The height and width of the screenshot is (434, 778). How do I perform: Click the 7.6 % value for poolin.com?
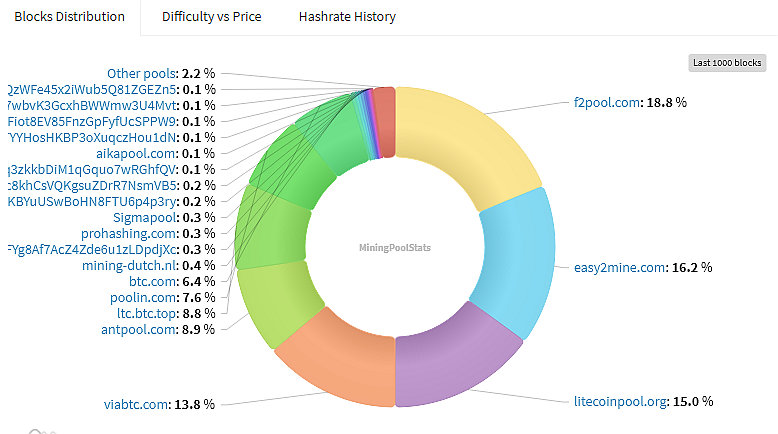(199, 298)
